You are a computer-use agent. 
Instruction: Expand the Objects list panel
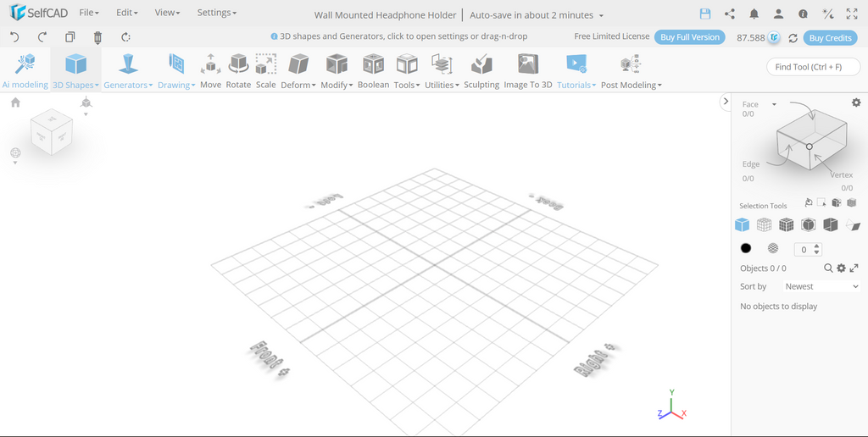click(854, 268)
